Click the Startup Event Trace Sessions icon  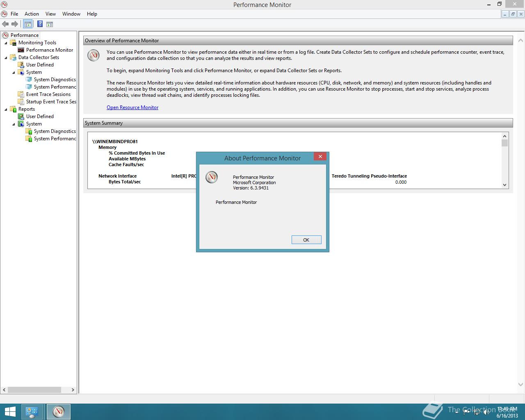tap(21, 102)
